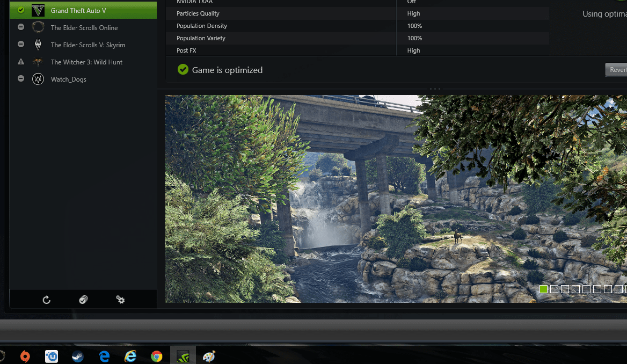Click the High value for Post FX

[x=413, y=50]
